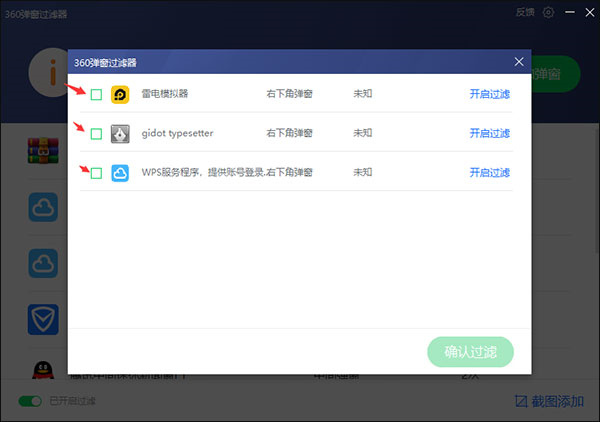600x422 pixels.
Task: Click the 确认过滤 button
Action: pos(470,352)
